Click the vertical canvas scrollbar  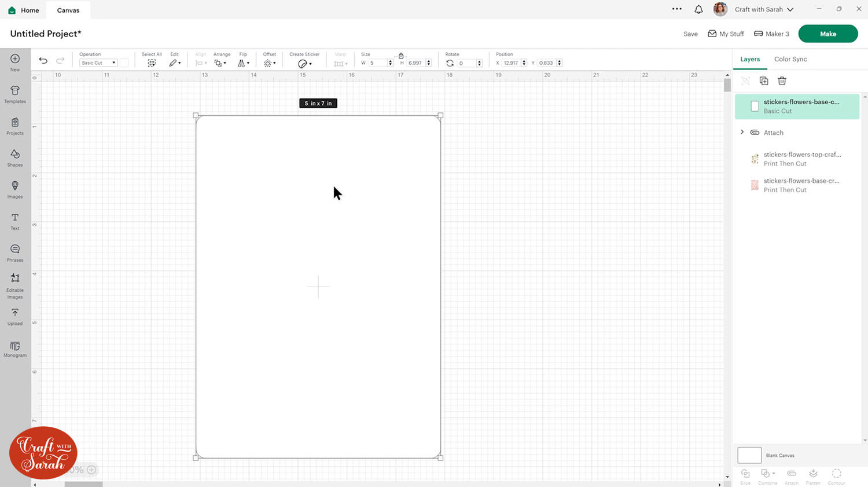coord(727,86)
